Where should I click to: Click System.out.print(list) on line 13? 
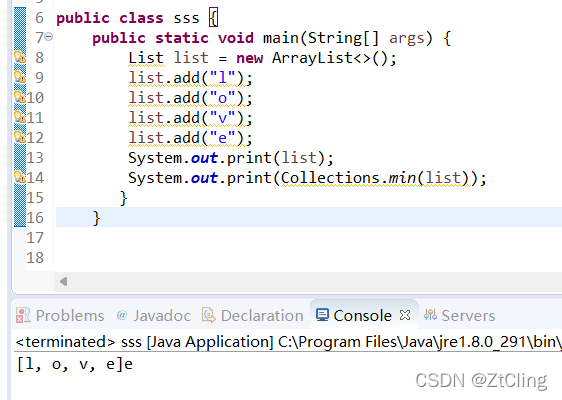pyautogui.click(x=227, y=158)
